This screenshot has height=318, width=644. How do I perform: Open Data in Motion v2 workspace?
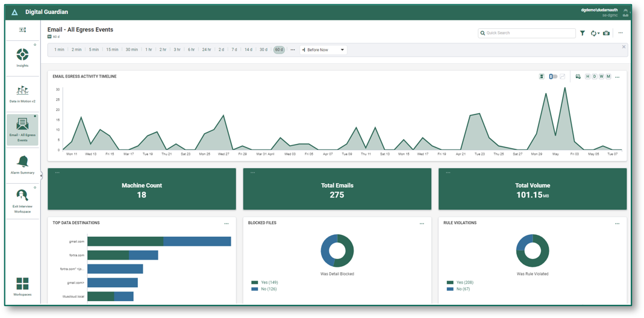point(22,93)
